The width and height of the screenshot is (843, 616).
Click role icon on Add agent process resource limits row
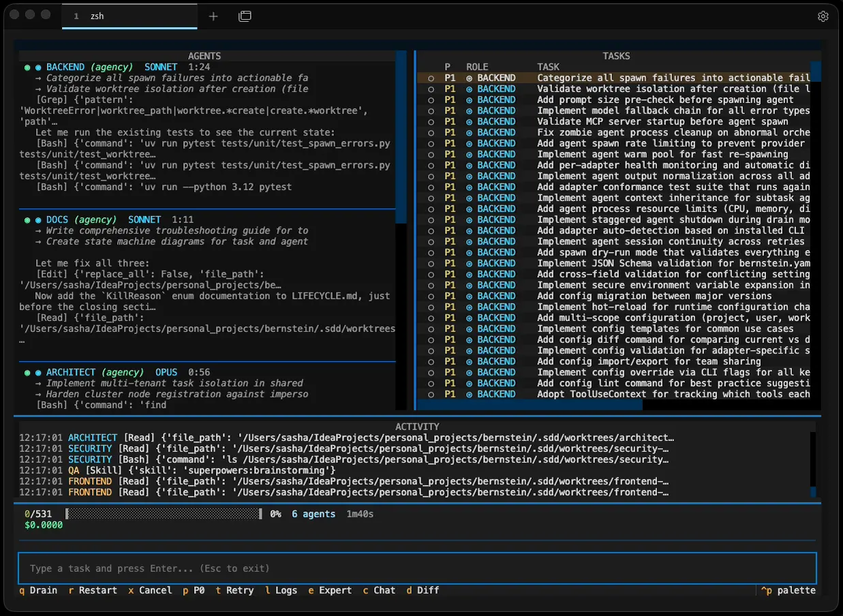pyautogui.click(x=470, y=209)
